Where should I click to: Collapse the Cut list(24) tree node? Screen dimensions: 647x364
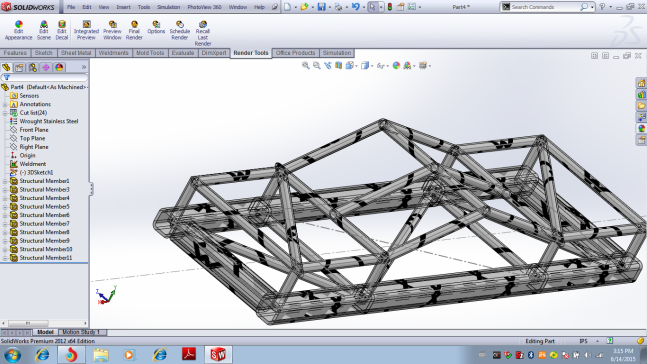click(x=5, y=113)
